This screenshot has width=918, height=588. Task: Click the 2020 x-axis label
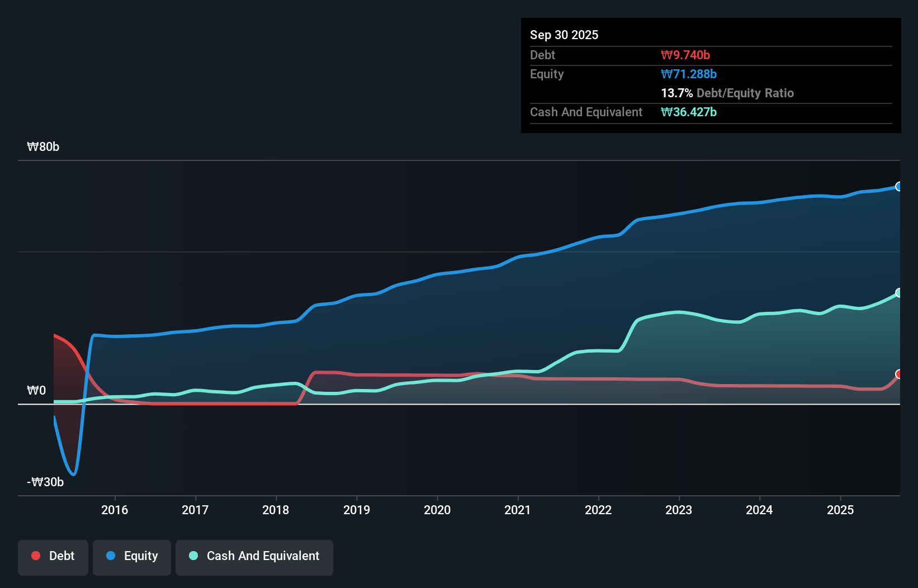click(437, 510)
